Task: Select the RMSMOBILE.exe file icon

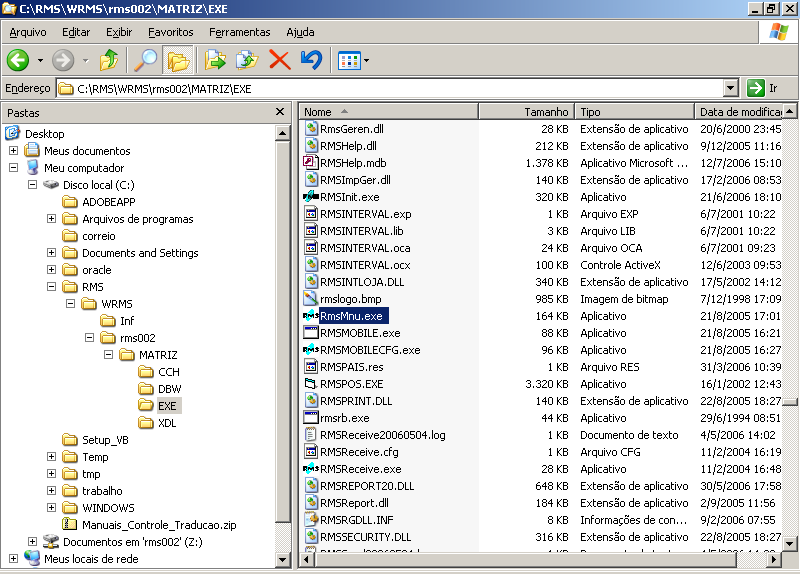Action: [311, 333]
